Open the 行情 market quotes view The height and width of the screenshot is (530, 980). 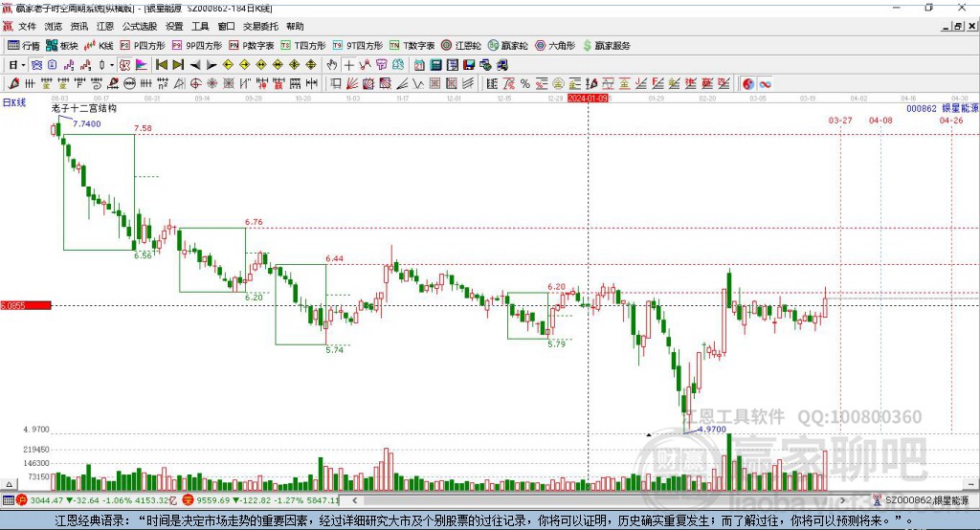tap(24, 46)
